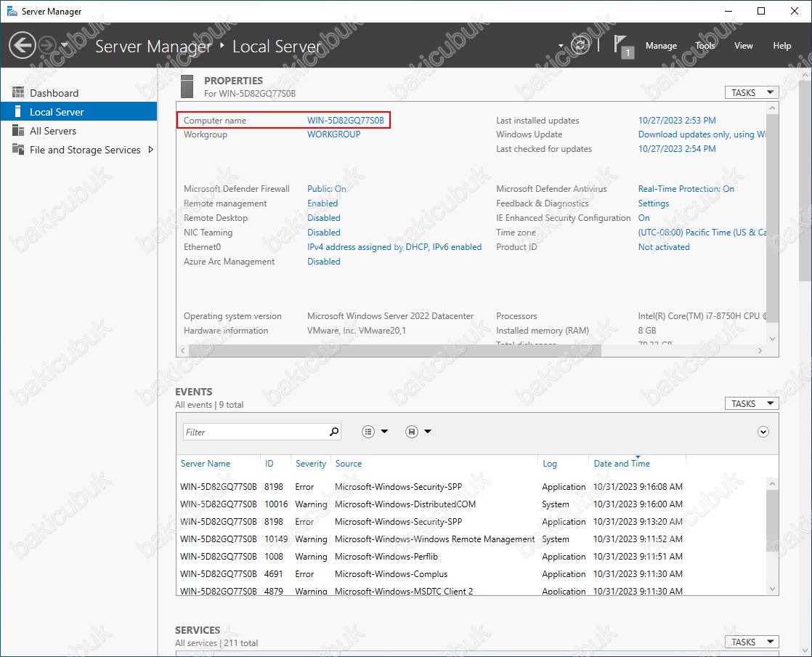The image size is (812, 657).
Task: Open Download updates only Windows Update link
Action: pyautogui.click(x=702, y=134)
